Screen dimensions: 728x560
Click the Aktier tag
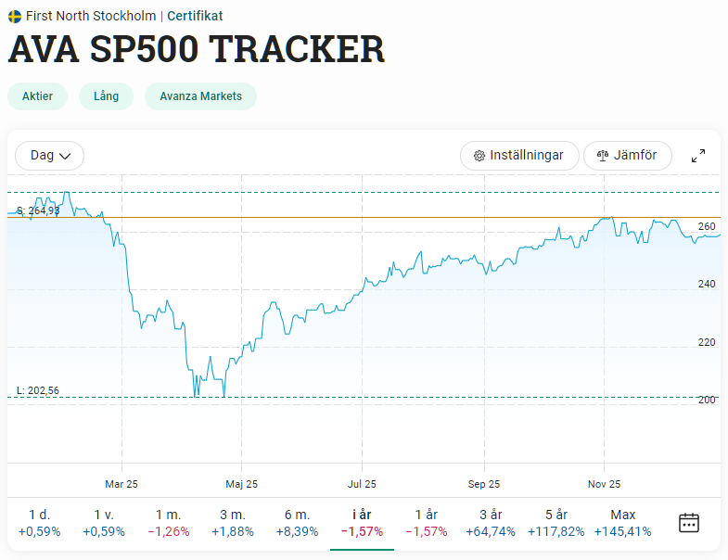[38, 96]
